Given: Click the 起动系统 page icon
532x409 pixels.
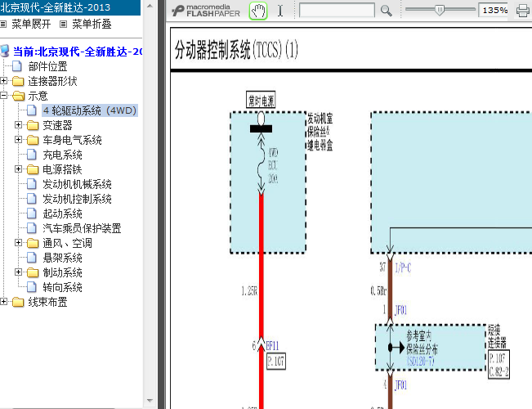Looking at the screenshot, I should [x=32, y=213].
